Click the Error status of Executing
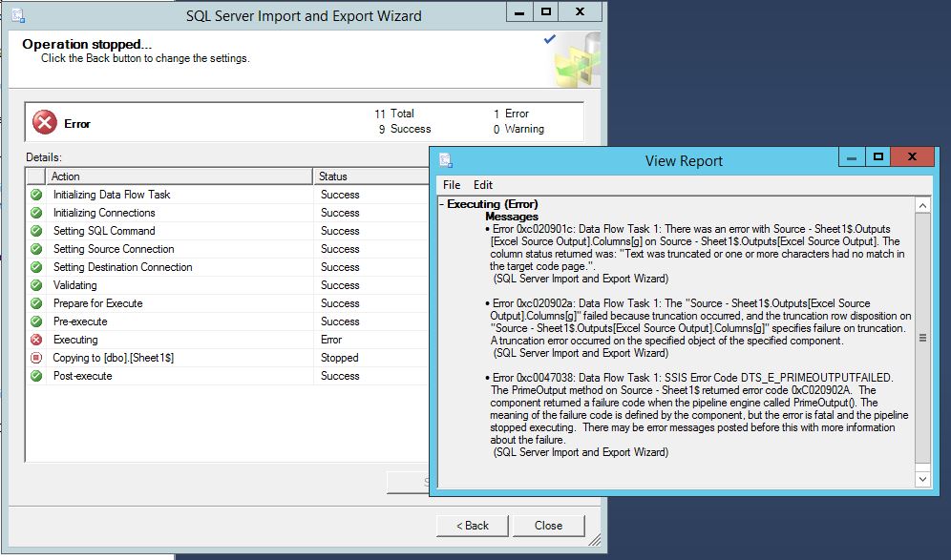951x560 pixels. tap(331, 340)
